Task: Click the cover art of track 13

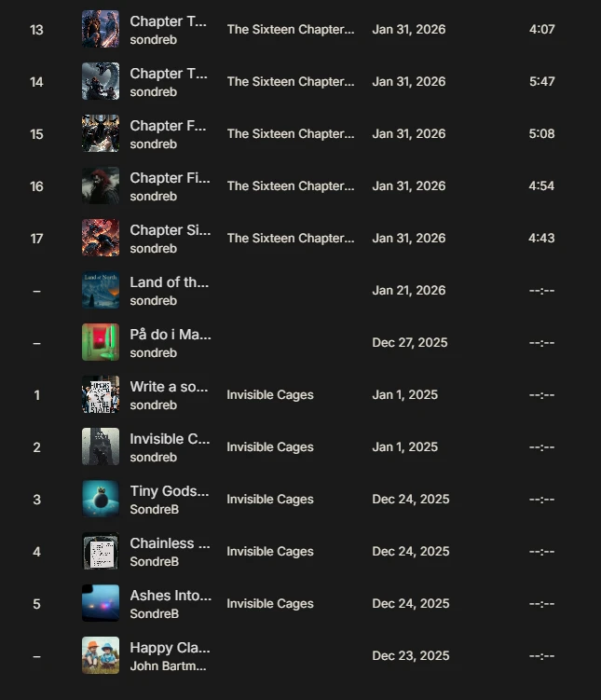Action: coord(100,29)
